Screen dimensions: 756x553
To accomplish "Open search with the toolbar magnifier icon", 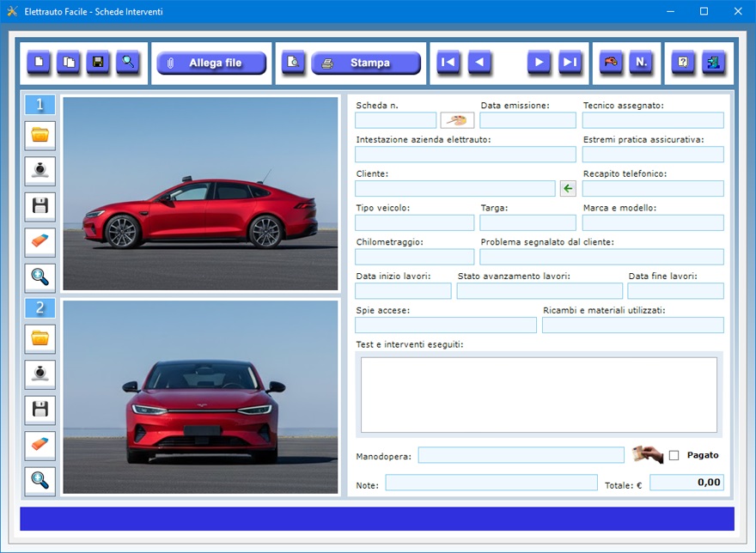I will pyautogui.click(x=128, y=63).
